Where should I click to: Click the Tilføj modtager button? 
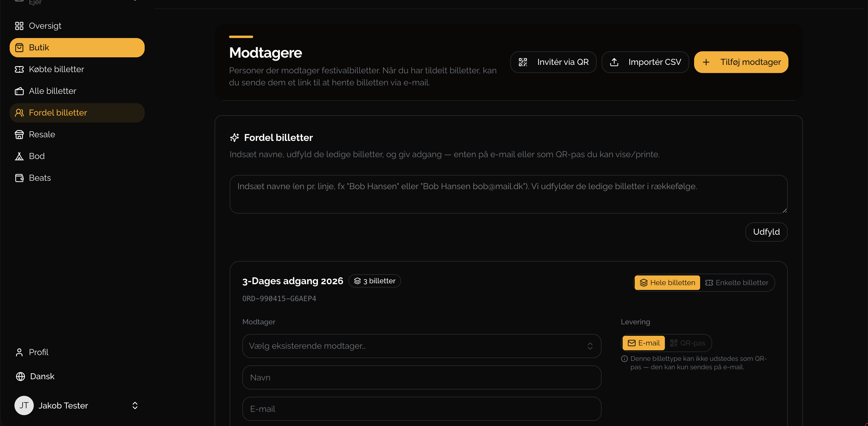741,62
